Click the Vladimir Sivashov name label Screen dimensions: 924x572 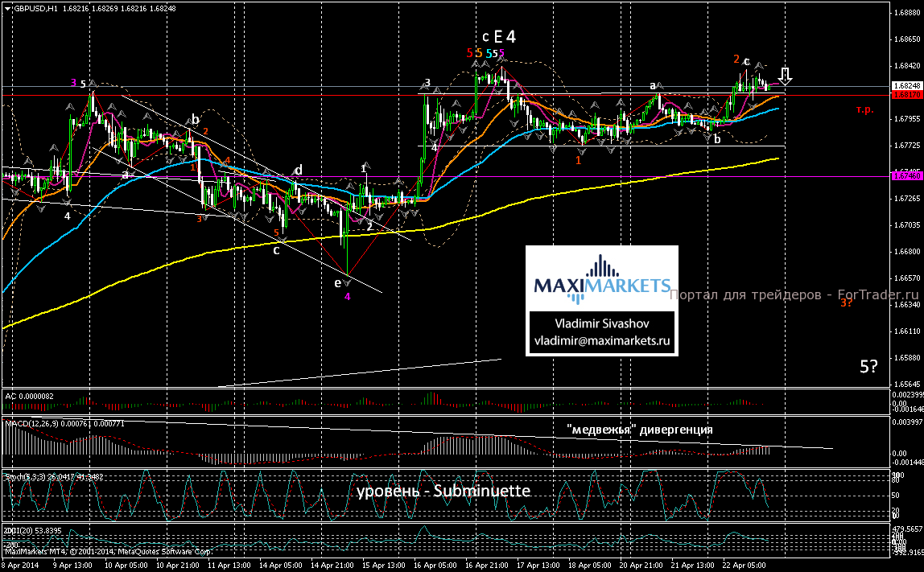[x=601, y=323]
